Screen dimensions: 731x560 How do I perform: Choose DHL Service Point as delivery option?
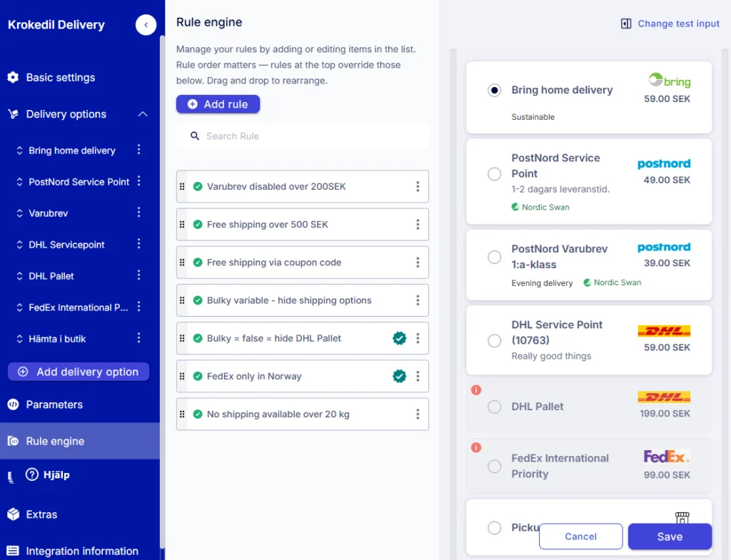click(x=494, y=341)
